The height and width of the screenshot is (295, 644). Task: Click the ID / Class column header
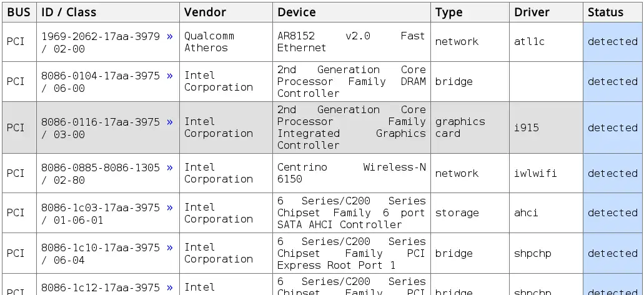pos(108,12)
